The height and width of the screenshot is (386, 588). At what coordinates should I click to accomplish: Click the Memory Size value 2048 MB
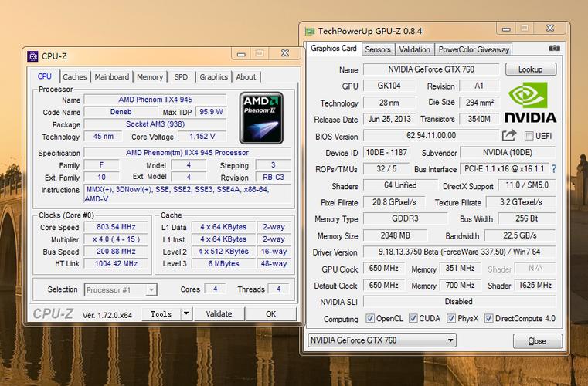396,235
